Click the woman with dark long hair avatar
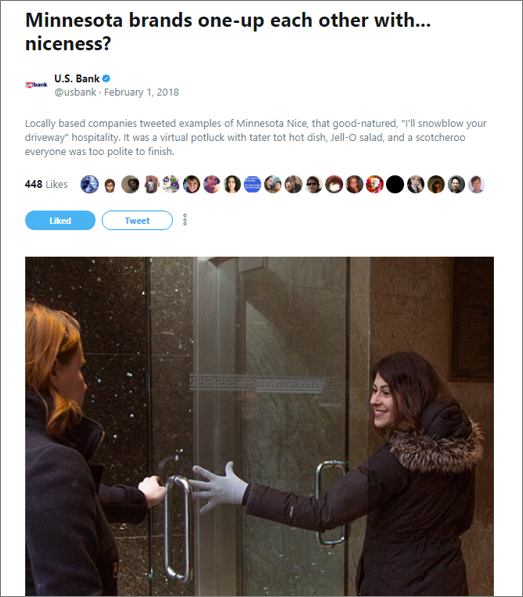Screen dimensions: 523x597 [232, 184]
